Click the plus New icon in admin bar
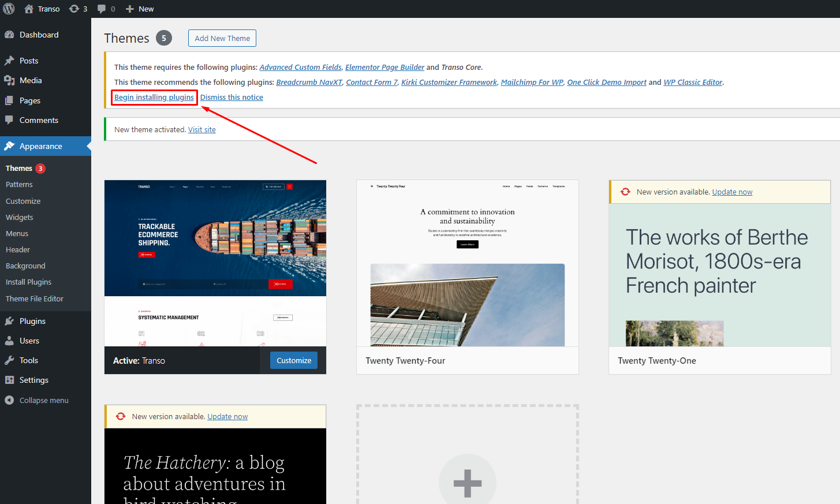Viewport: 840px width, 504px height. click(x=130, y=9)
